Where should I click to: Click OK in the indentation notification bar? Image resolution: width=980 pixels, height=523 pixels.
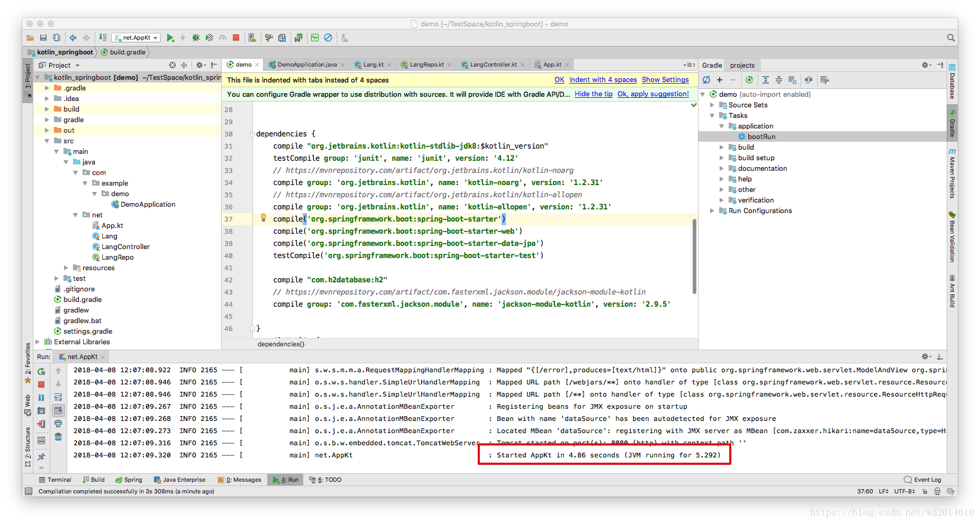tap(559, 80)
